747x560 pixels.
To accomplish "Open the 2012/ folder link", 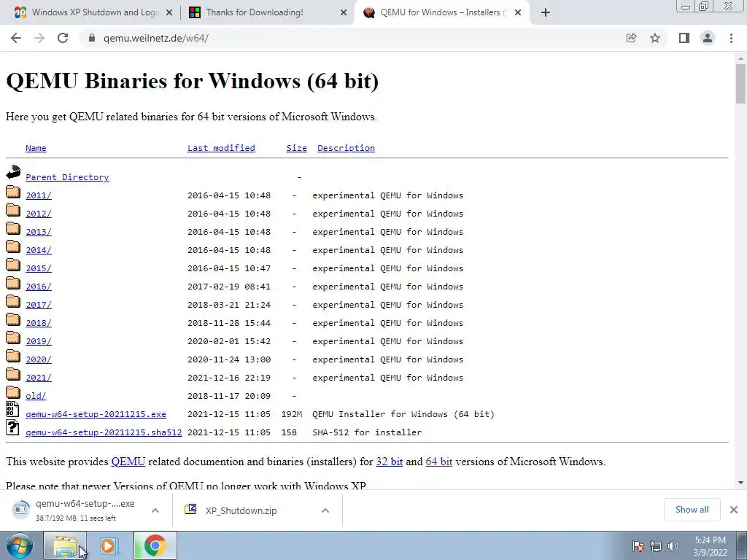I will (39, 214).
